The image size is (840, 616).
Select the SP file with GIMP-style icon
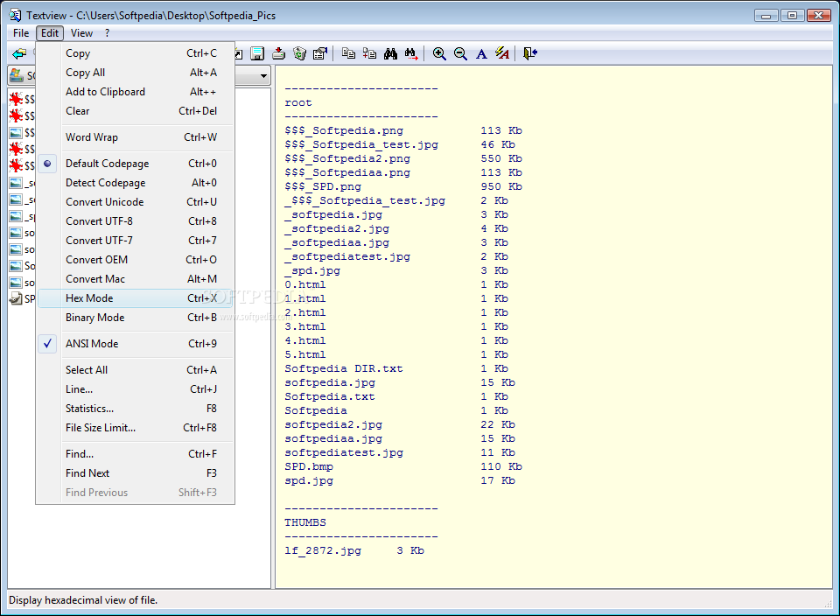16,298
